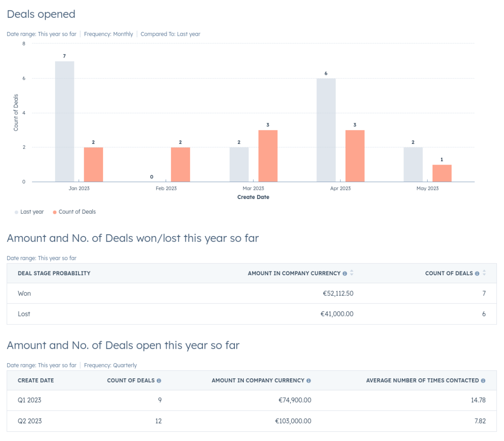504x441 pixels.
Task: Click the €41,000.00 amount cell
Action: (x=337, y=314)
